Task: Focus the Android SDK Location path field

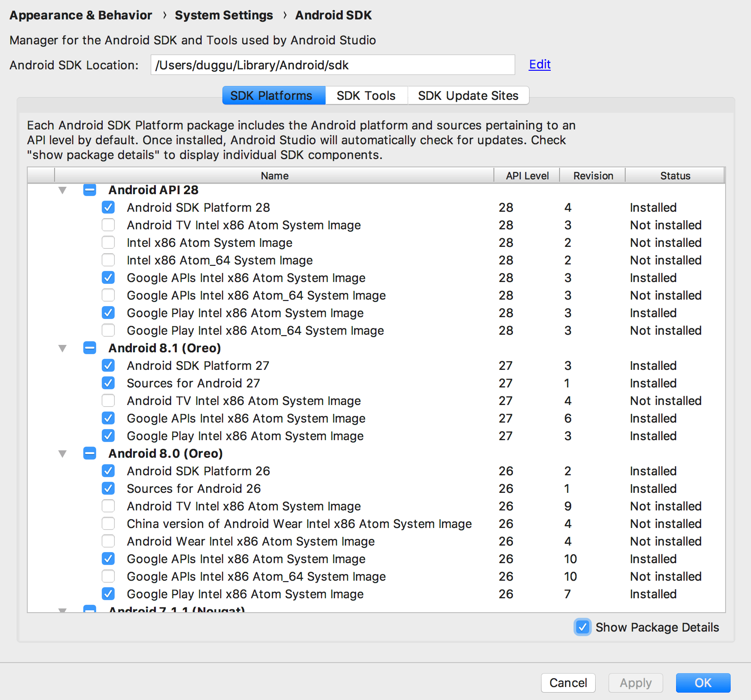Action: pos(332,65)
